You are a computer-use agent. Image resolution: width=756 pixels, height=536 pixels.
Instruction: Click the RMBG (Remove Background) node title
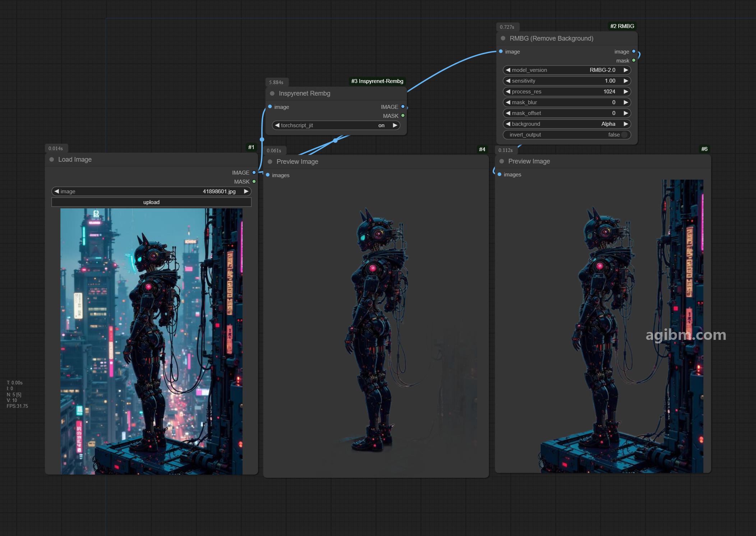(551, 38)
